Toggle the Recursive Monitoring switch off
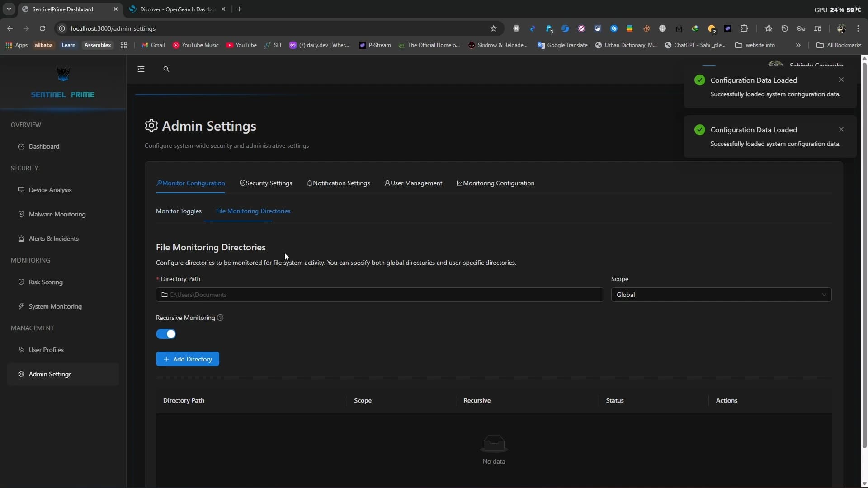Image resolution: width=868 pixels, height=488 pixels. click(x=166, y=334)
